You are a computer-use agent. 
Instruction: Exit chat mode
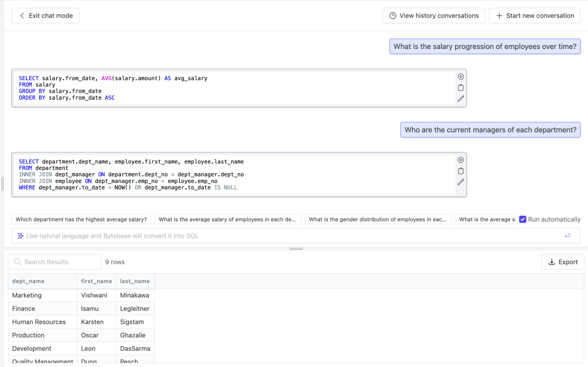pos(46,16)
